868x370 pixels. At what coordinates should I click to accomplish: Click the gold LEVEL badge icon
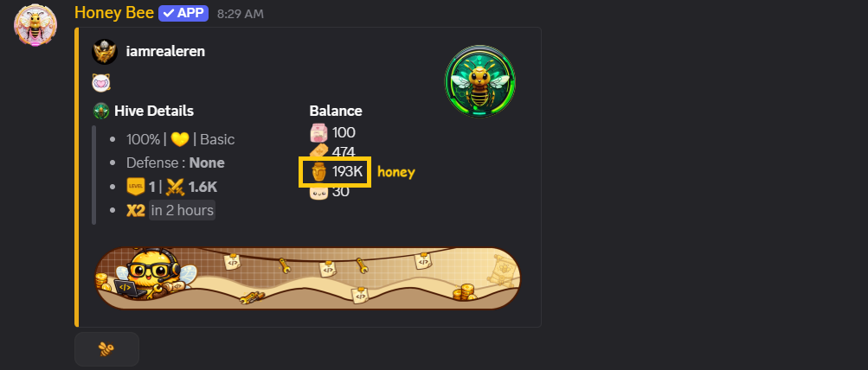pos(136,187)
